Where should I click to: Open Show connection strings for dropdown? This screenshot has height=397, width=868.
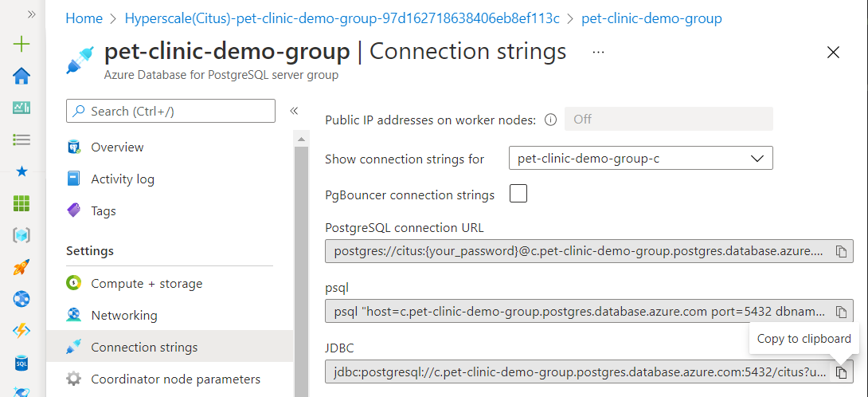640,159
